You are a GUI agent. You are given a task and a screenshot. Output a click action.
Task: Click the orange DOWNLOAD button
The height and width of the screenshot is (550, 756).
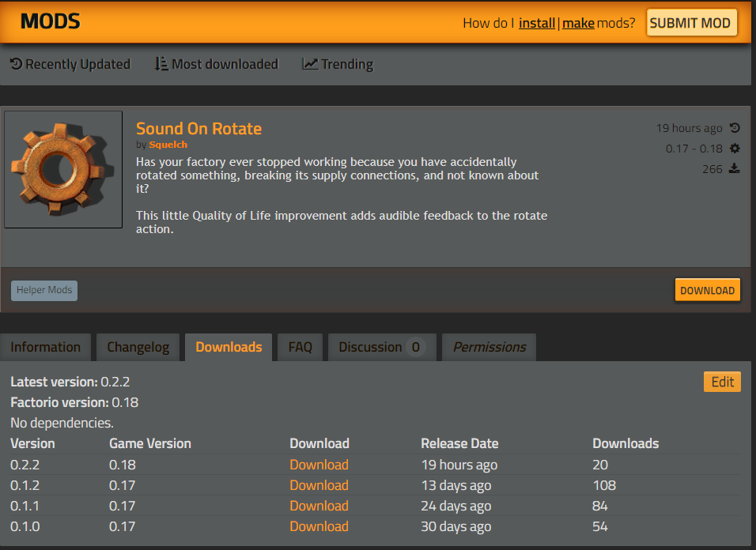707,290
